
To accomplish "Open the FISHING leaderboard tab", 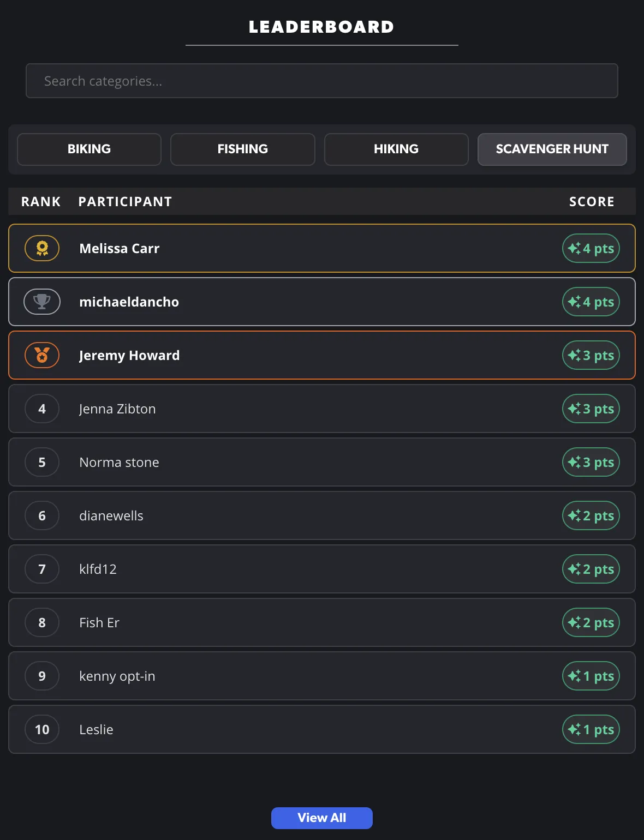I will pyautogui.click(x=242, y=149).
